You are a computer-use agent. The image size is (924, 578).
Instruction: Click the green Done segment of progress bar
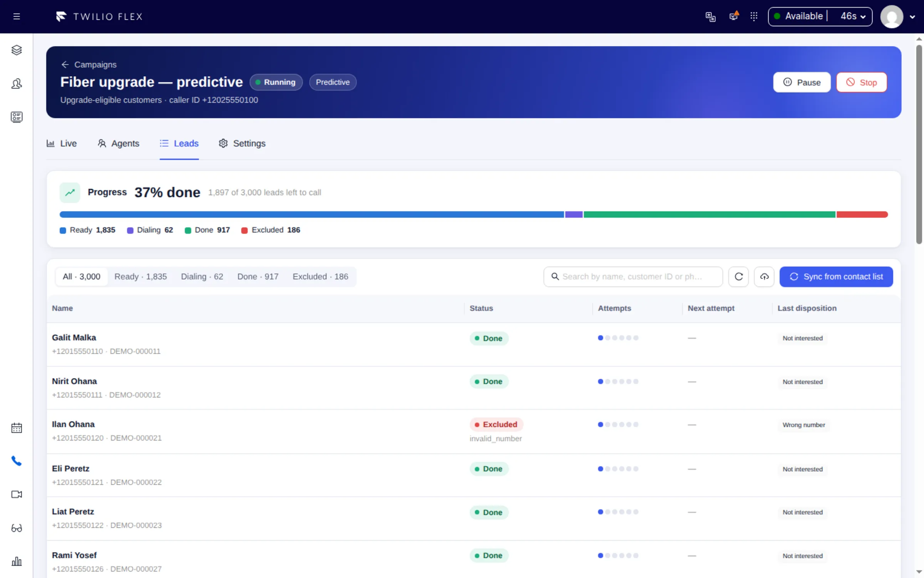[x=709, y=215]
